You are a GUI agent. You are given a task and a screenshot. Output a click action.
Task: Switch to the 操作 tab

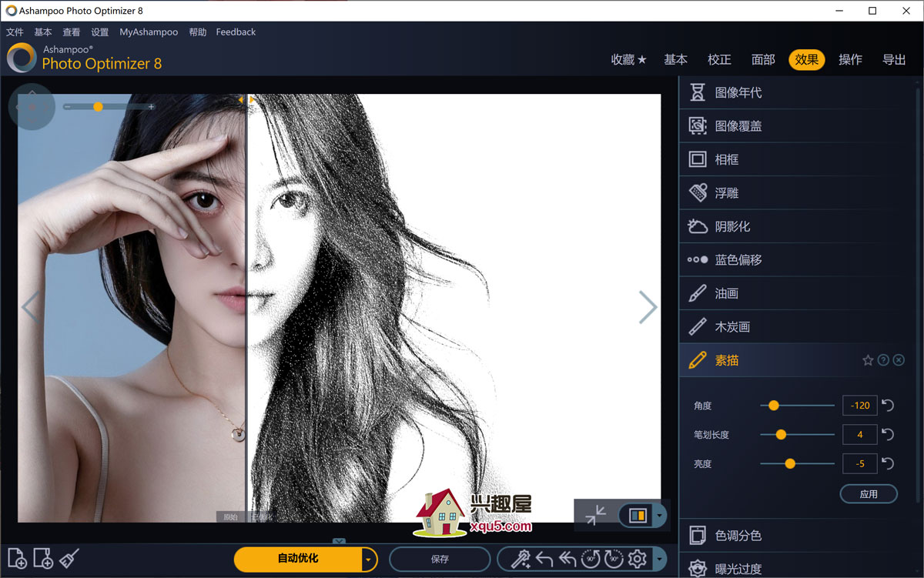point(850,59)
